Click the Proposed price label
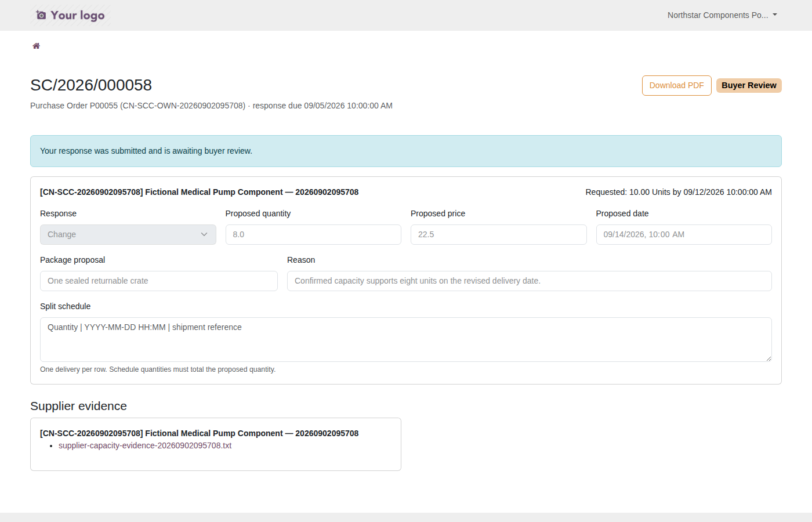 [438, 213]
